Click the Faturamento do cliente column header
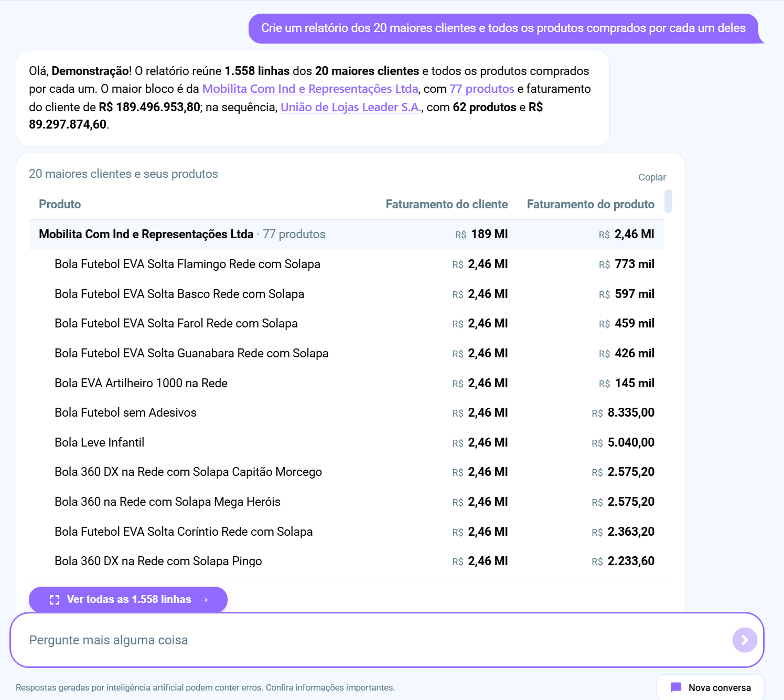This screenshot has height=700, width=784. [x=446, y=204]
